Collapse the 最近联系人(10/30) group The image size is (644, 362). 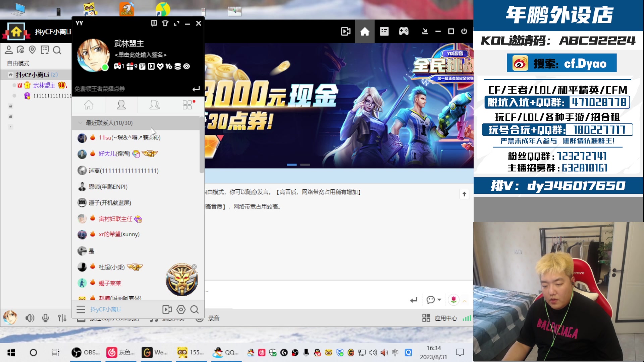[x=136, y=123]
